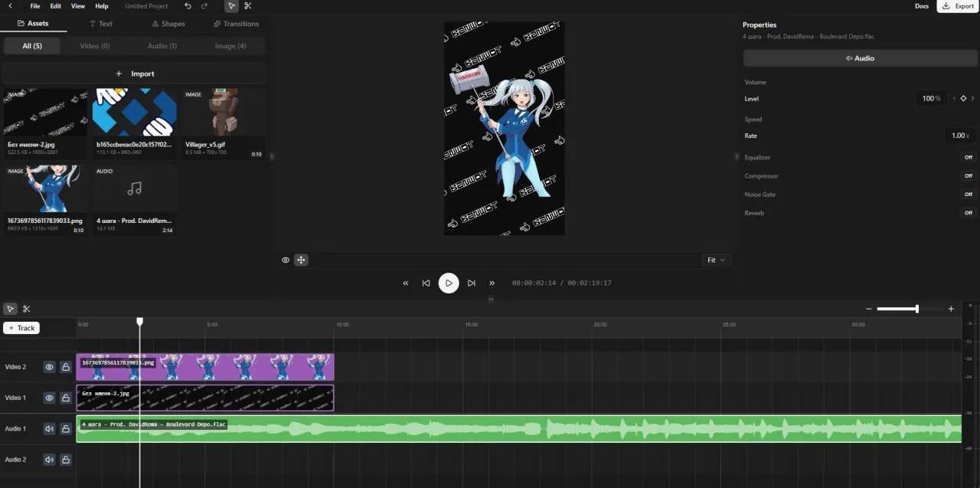The image size is (980, 488).
Task: Filter assets by Image (4)
Action: (230, 46)
